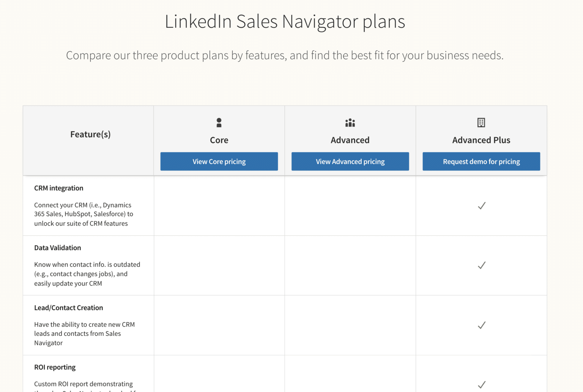Click the View Core pricing button

[219, 161]
